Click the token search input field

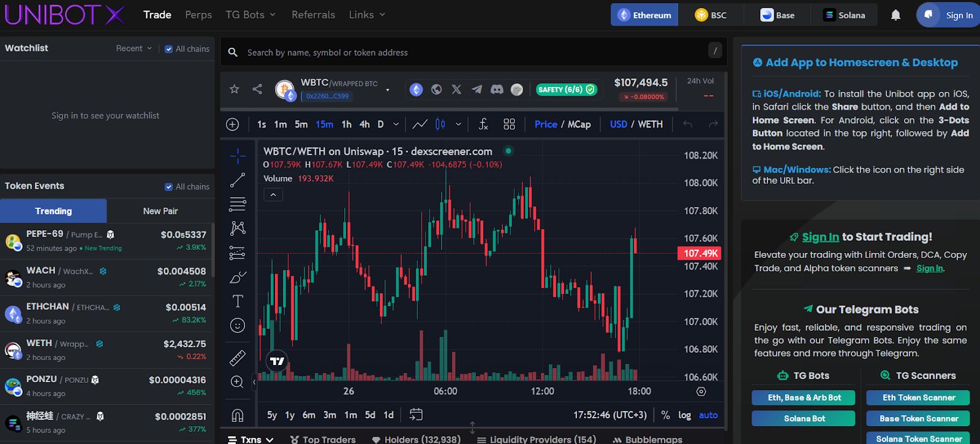click(473, 53)
